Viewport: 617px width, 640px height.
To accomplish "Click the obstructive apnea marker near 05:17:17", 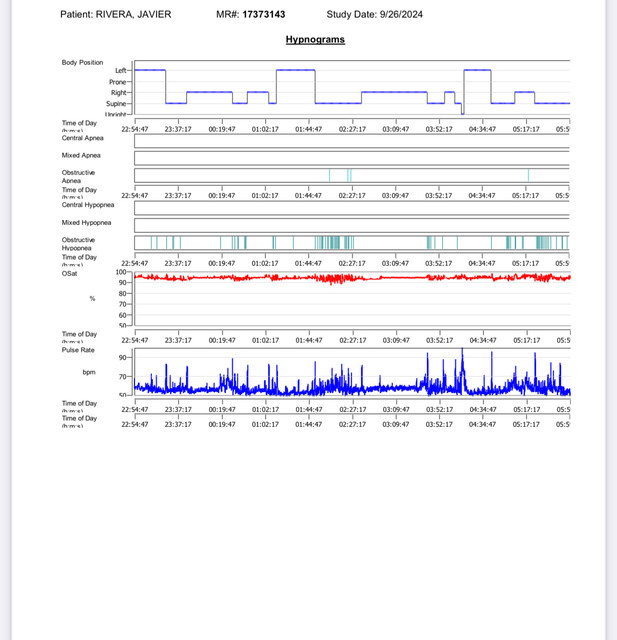I will click(x=528, y=176).
